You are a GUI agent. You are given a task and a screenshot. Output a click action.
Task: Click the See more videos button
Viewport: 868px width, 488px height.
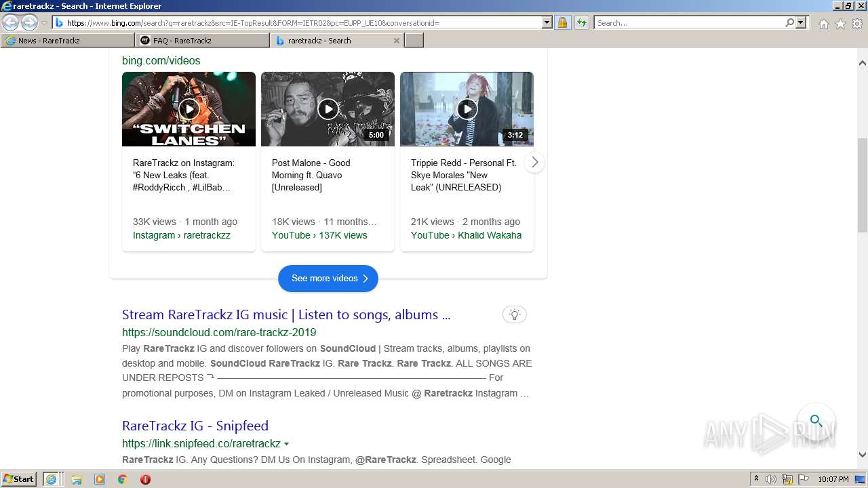click(x=328, y=279)
